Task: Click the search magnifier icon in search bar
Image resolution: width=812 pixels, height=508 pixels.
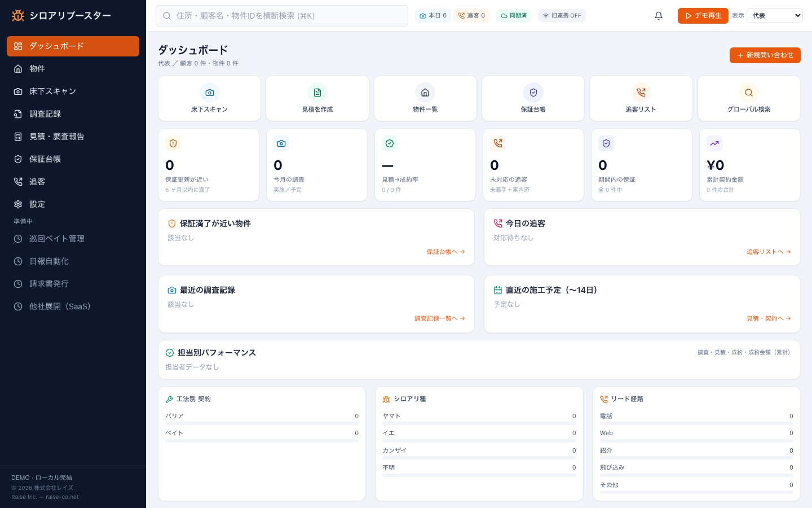Action: pos(167,16)
